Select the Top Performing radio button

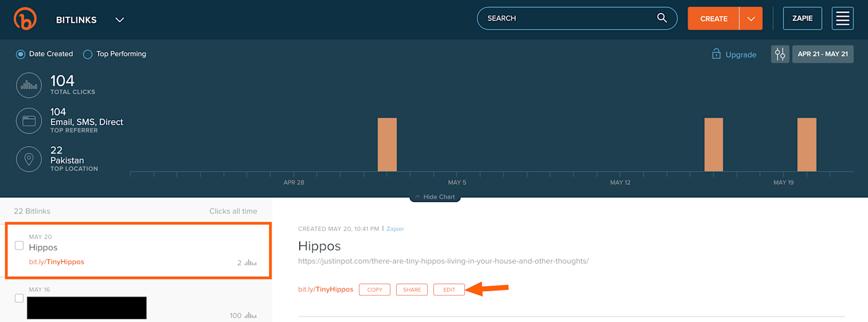coord(87,54)
